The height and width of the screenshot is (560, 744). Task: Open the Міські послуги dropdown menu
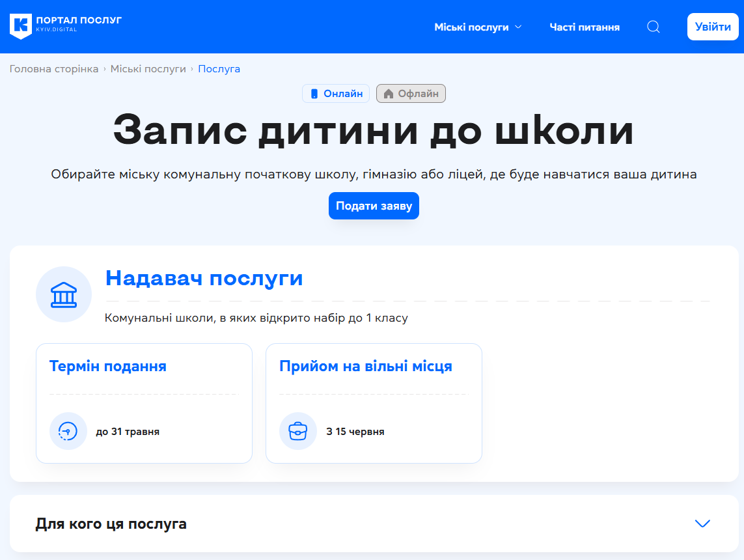[x=478, y=27]
